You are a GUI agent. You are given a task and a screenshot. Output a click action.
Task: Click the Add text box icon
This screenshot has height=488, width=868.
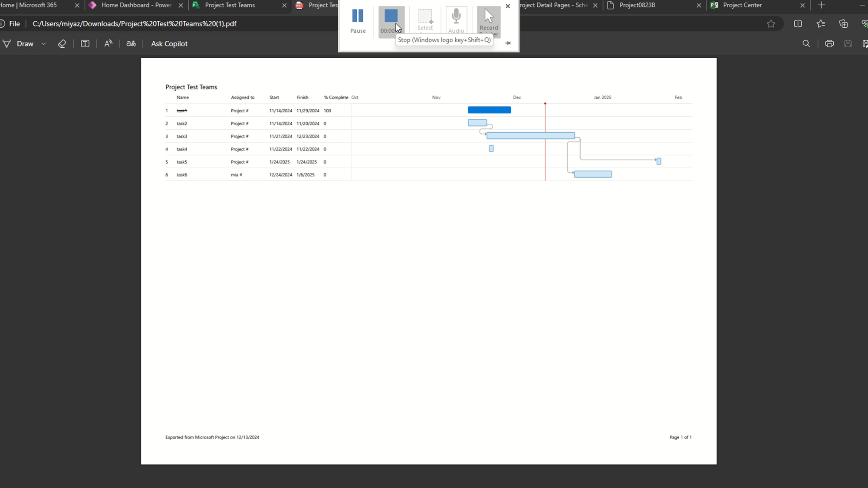point(85,44)
